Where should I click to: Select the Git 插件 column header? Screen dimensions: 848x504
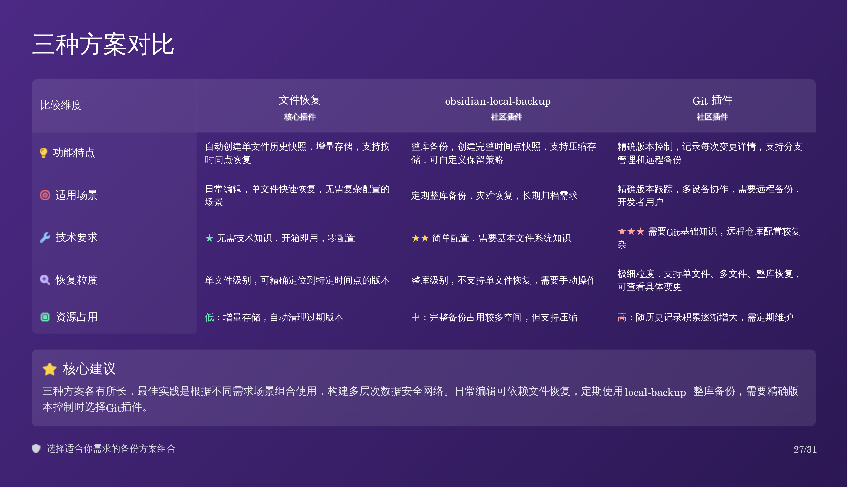pos(712,101)
